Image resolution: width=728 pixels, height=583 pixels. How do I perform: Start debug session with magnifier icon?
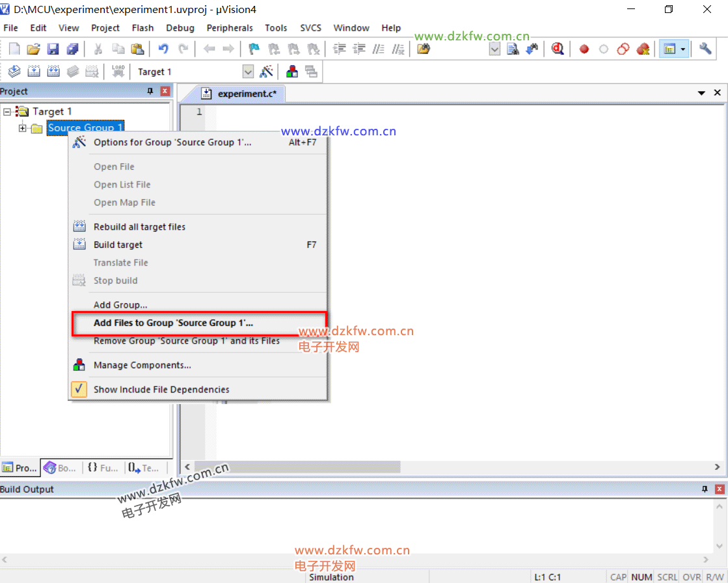pos(558,49)
